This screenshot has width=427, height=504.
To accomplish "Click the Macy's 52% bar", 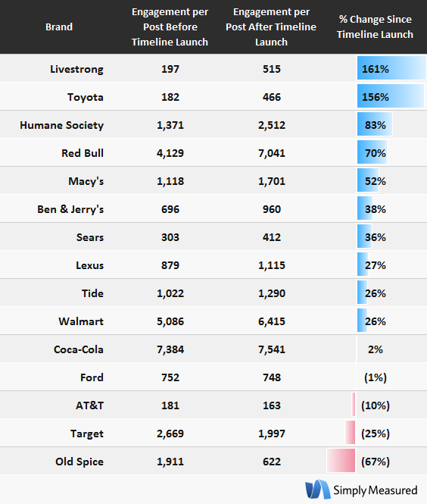I will pos(368,180).
